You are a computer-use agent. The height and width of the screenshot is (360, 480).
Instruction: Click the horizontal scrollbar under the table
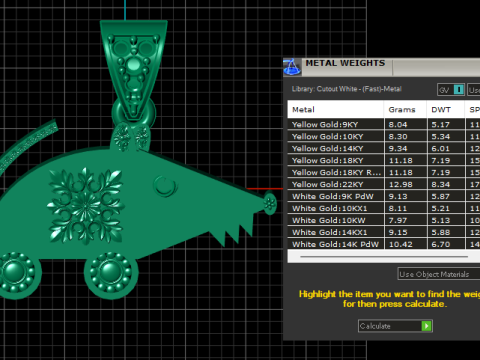[384, 256]
